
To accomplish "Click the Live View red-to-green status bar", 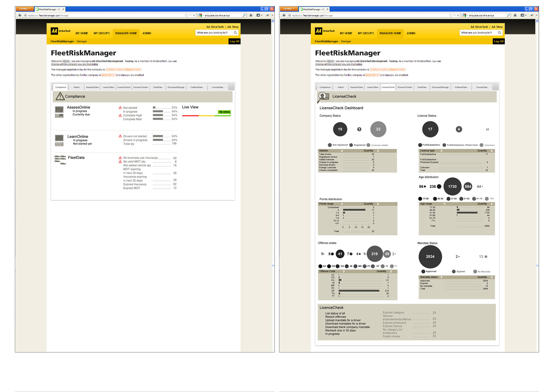I will (206, 116).
